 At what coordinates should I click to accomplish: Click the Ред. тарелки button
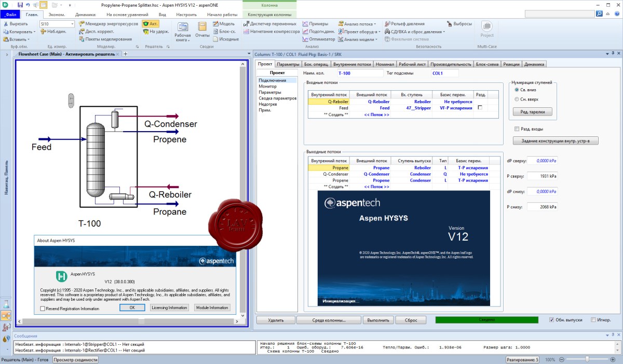pyautogui.click(x=532, y=111)
